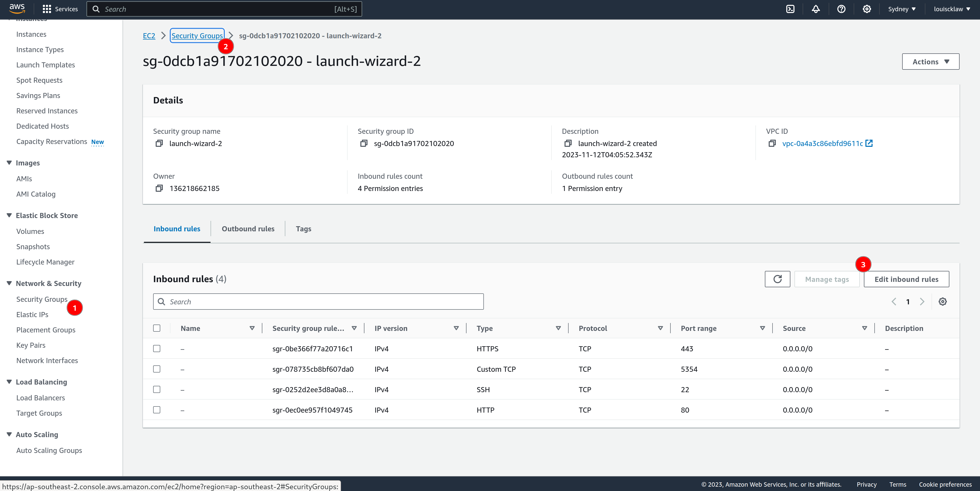Open the Services grid menu
Screen dimensions: 980x491
coord(47,9)
